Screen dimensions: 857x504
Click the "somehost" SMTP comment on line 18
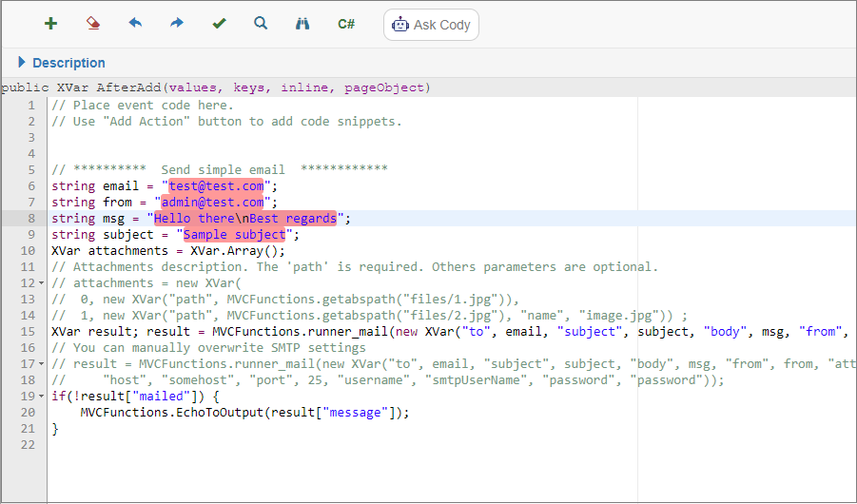click(x=387, y=380)
